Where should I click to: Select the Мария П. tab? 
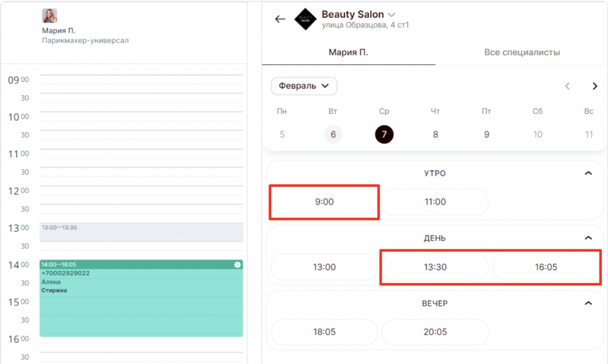click(348, 52)
